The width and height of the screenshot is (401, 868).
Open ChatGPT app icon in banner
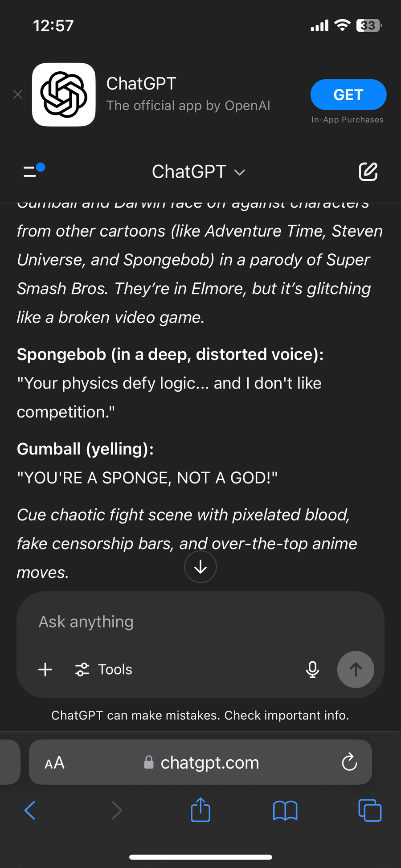[x=64, y=94]
